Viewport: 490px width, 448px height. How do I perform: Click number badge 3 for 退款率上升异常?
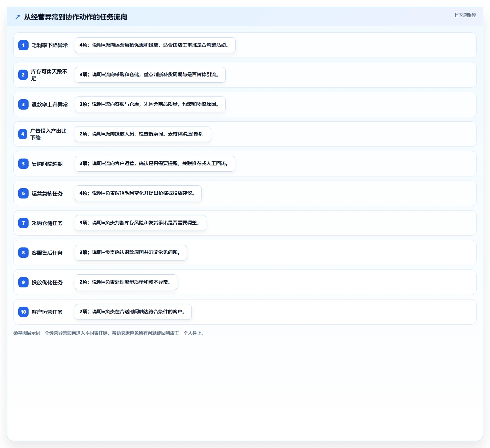pos(23,104)
